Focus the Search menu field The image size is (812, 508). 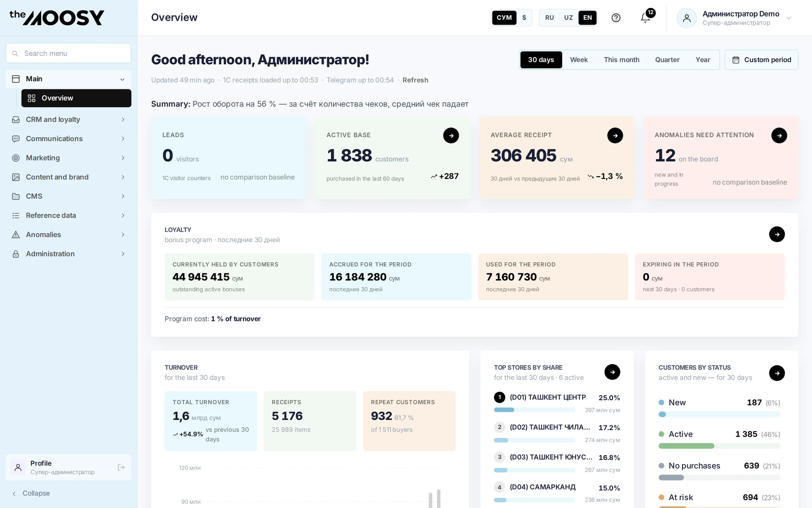[68, 53]
